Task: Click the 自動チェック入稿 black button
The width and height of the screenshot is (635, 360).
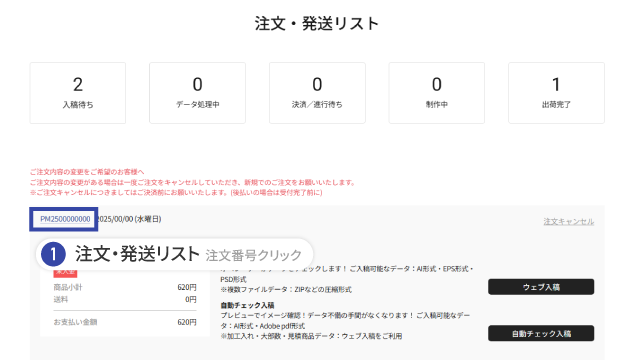Action: (x=541, y=333)
